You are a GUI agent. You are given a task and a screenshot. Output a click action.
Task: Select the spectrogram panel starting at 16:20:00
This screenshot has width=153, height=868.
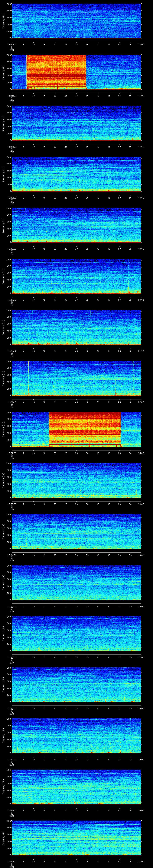click(76, 327)
